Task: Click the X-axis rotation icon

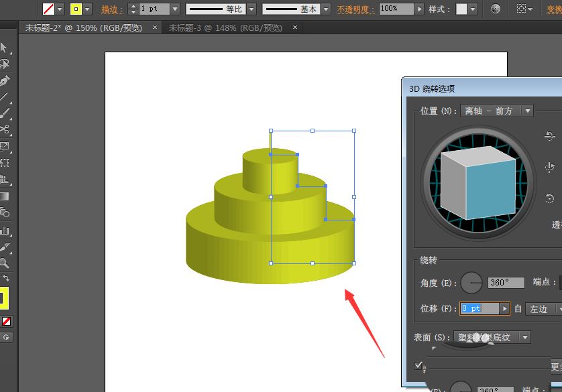Action: (x=549, y=136)
